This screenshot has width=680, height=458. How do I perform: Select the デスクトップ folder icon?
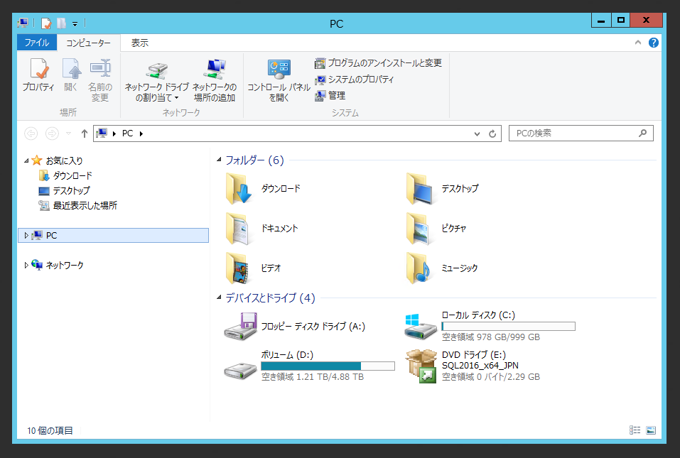click(x=419, y=189)
